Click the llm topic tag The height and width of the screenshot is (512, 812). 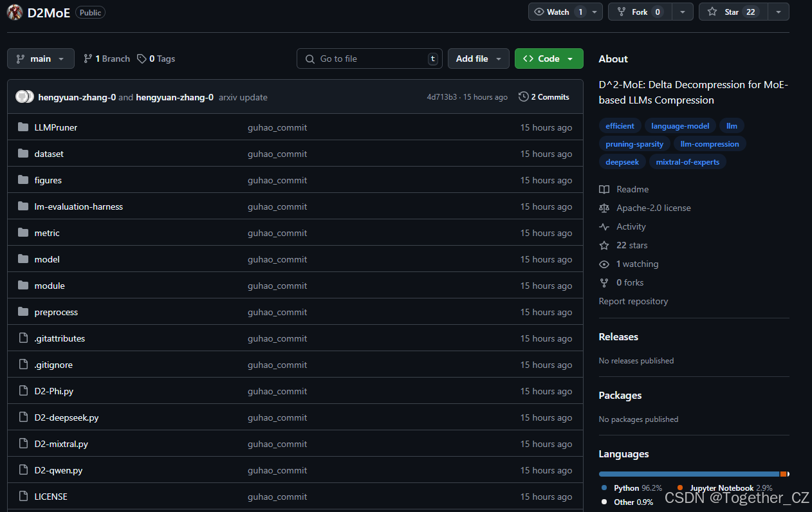(732, 126)
